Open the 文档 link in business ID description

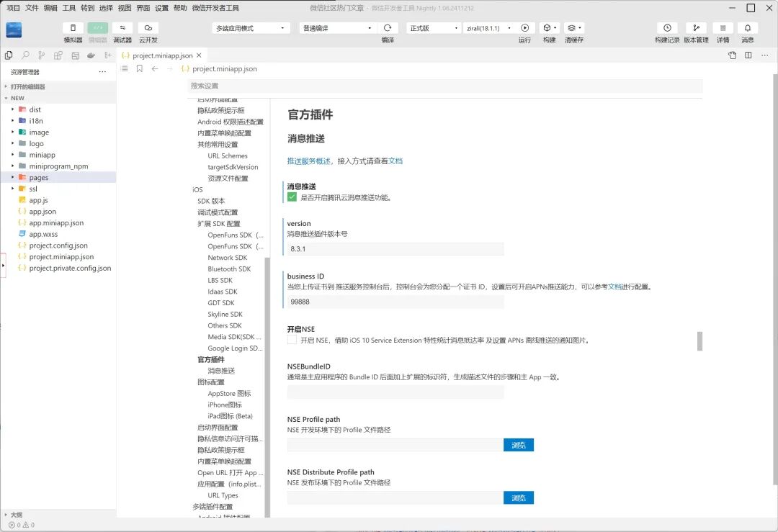point(614,287)
